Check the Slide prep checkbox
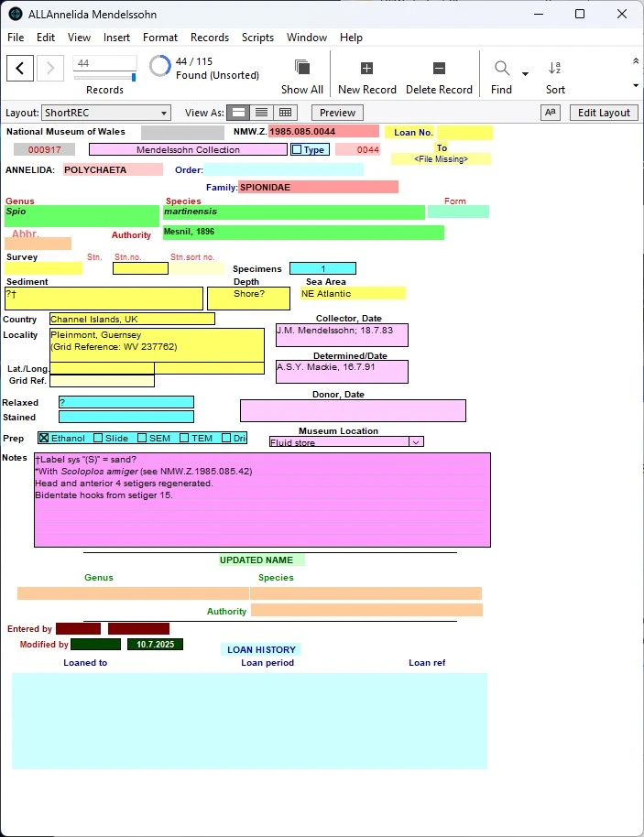 point(98,439)
